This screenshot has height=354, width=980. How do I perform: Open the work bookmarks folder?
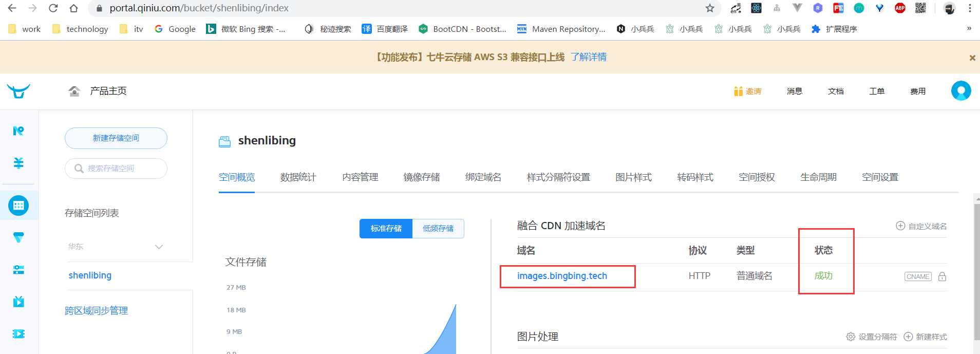click(x=24, y=29)
